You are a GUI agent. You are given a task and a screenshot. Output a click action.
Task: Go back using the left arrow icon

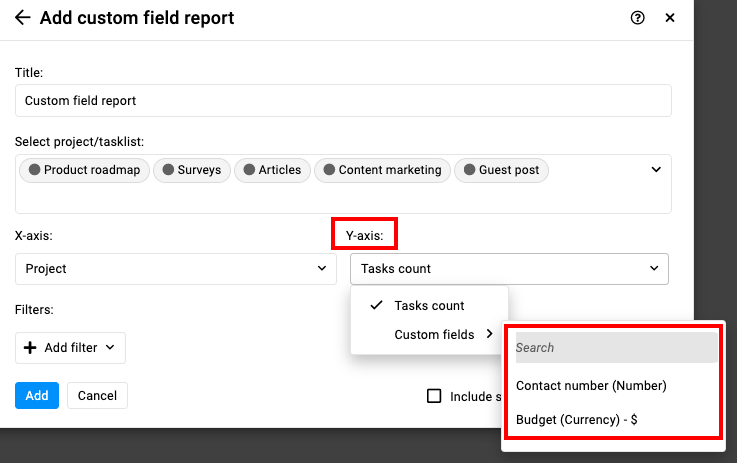[x=23, y=18]
